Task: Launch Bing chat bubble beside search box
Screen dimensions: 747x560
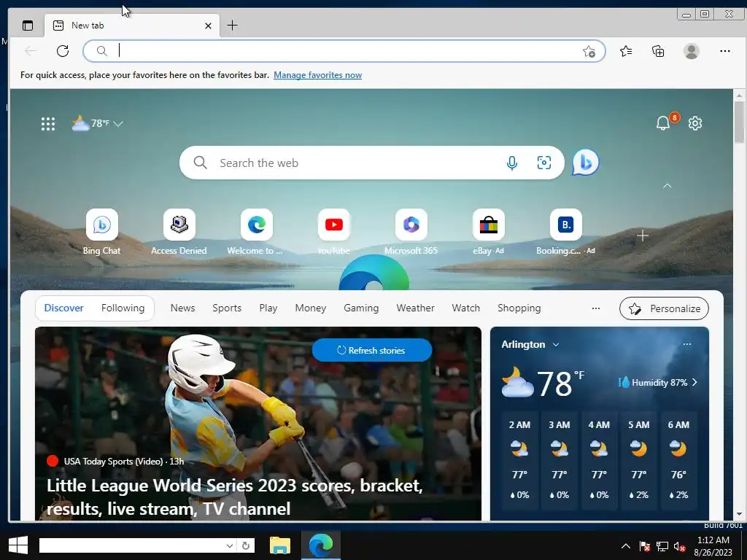Action: [586, 163]
